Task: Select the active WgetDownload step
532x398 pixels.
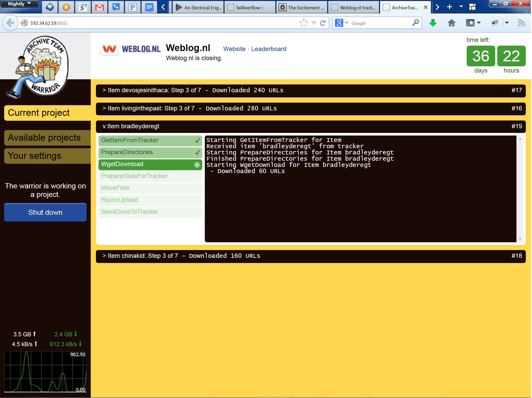Action: 150,165
